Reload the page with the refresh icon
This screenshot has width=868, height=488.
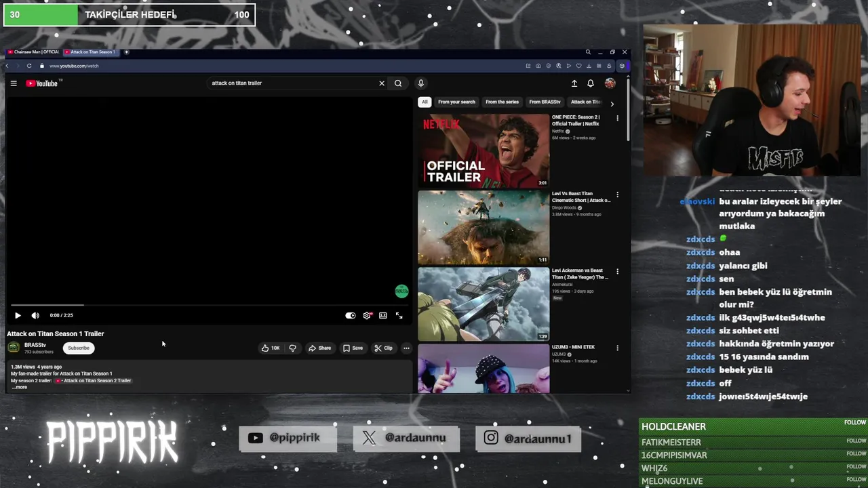pyautogui.click(x=29, y=66)
